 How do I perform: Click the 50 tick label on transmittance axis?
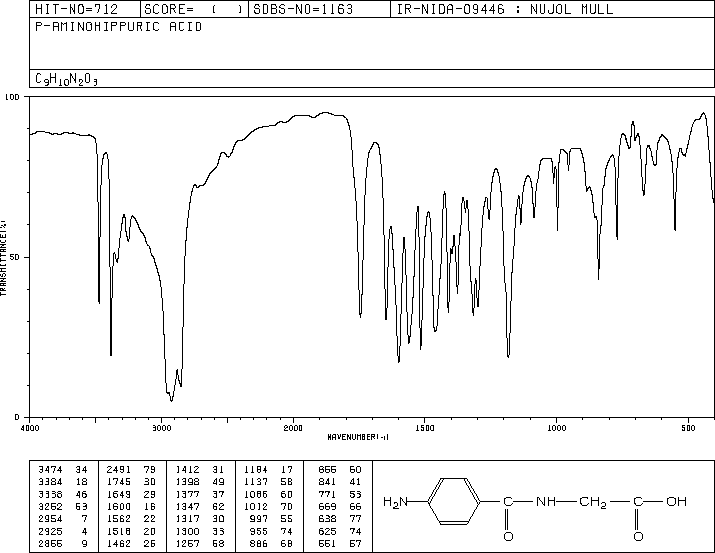click(x=15, y=257)
